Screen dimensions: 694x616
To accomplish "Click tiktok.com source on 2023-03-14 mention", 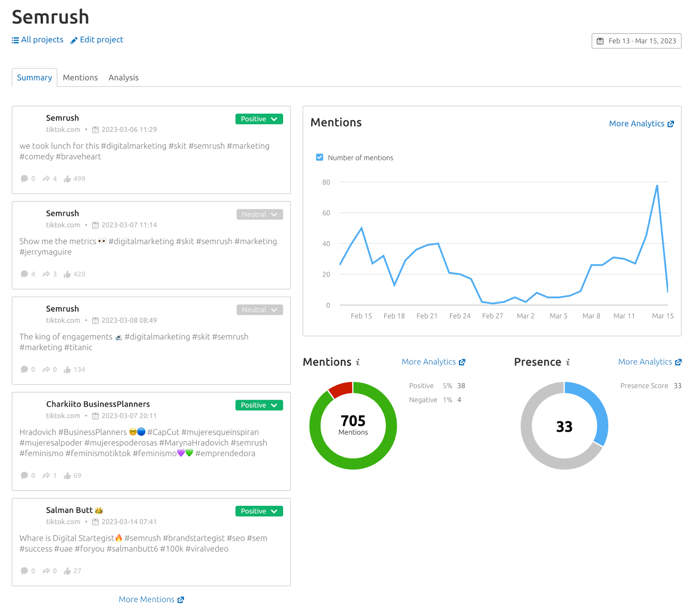I will (x=63, y=522).
